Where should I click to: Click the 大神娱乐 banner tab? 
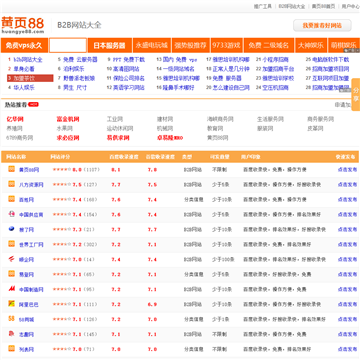coord(311,45)
